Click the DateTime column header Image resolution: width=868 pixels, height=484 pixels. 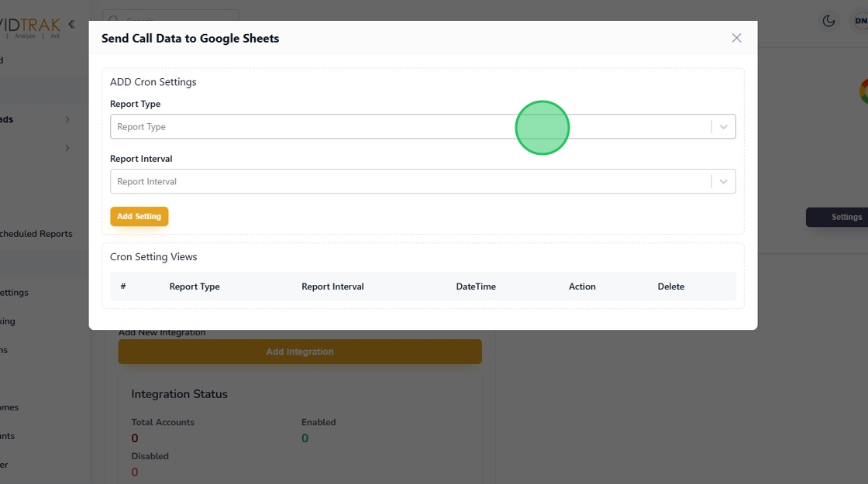(x=476, y=287)
